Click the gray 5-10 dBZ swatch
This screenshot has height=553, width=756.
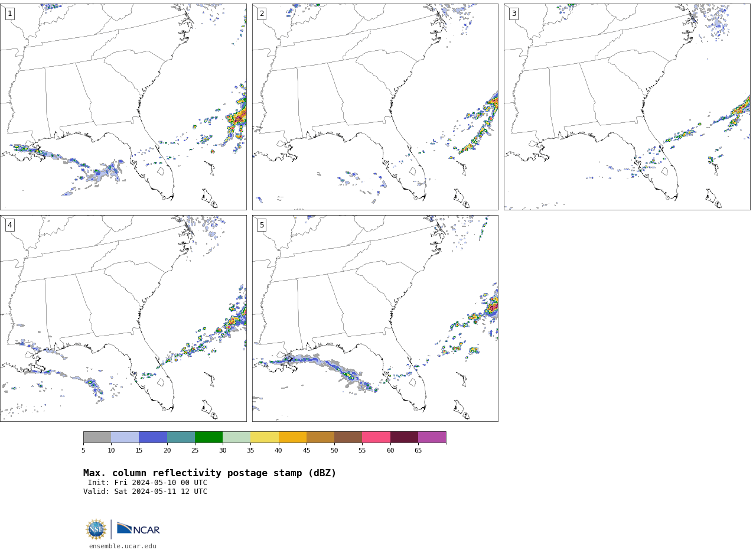97,437
